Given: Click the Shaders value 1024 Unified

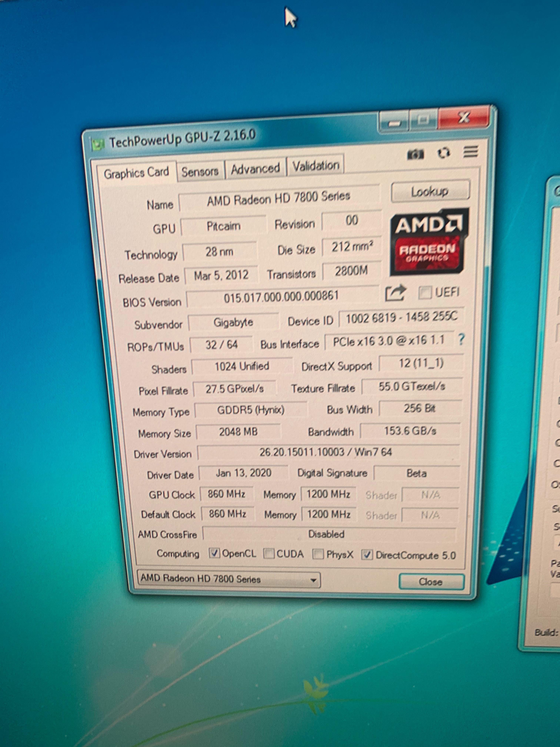Looking at the screenshot, I should [x=242, y=366].
